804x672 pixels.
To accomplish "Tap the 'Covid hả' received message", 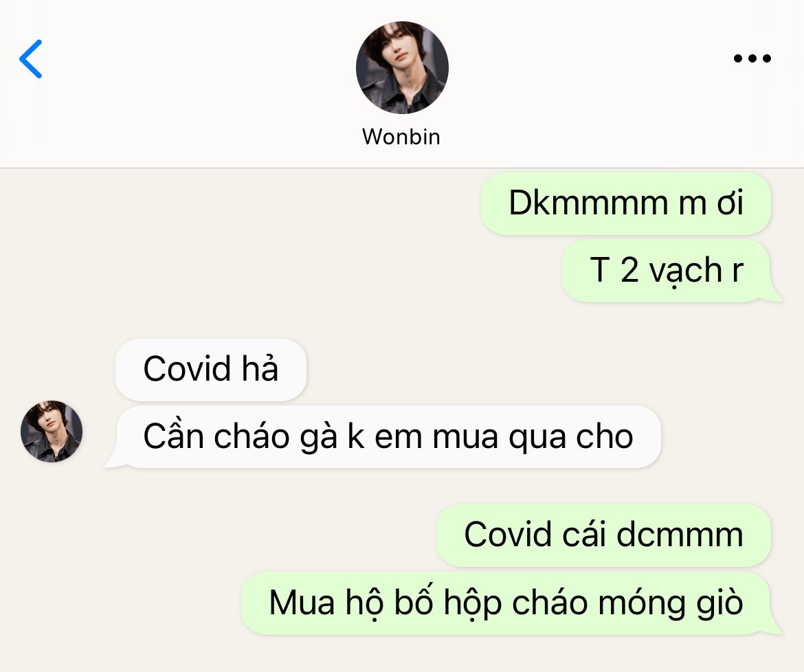I will 211,369.
